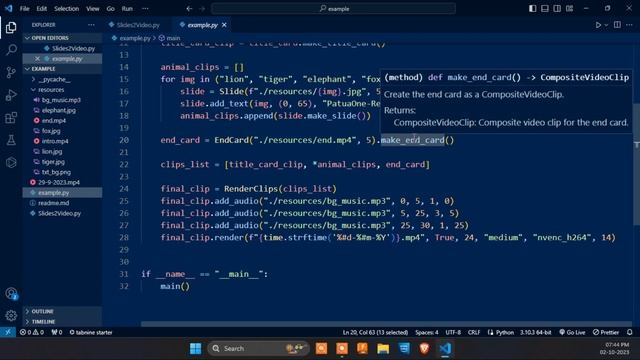Open the File menu
The image size is (640, 360).
tap(24, 9)
